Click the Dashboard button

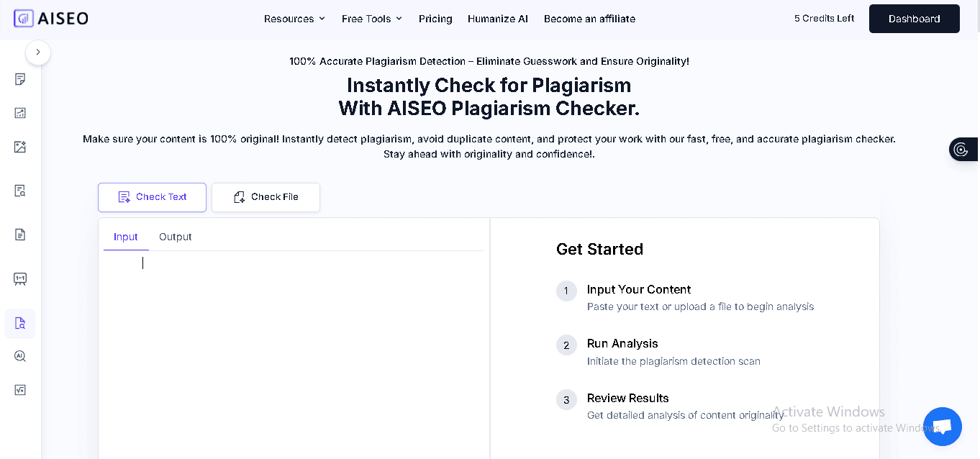click(x=914, y=18)
